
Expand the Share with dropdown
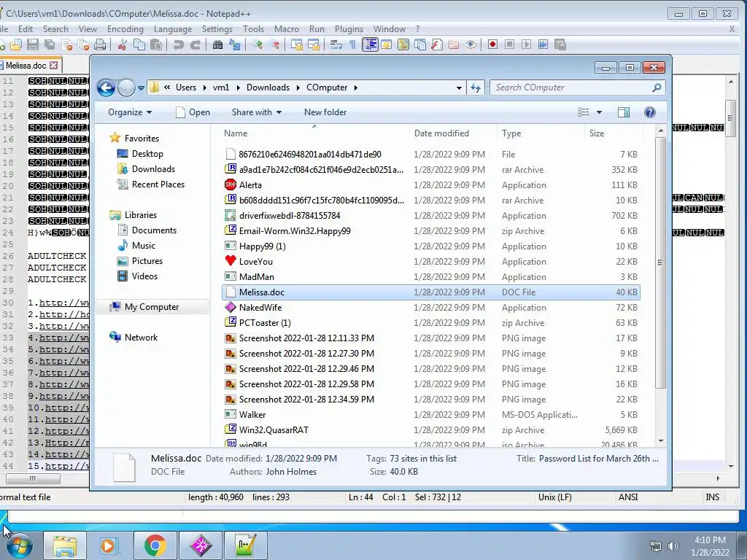coord(256,112)
